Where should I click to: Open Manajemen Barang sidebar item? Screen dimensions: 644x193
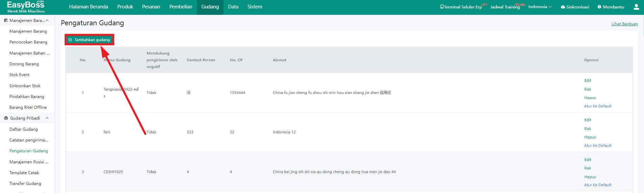(28, 31)
